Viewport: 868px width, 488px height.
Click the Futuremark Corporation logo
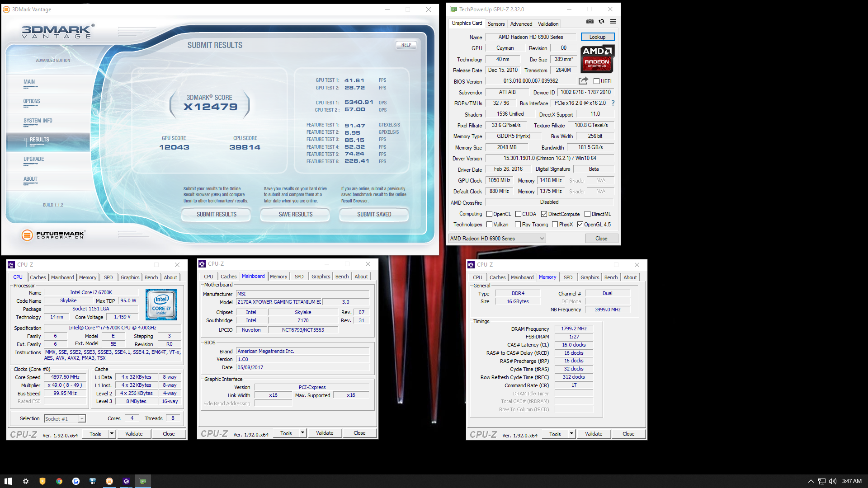coord(53,235)
